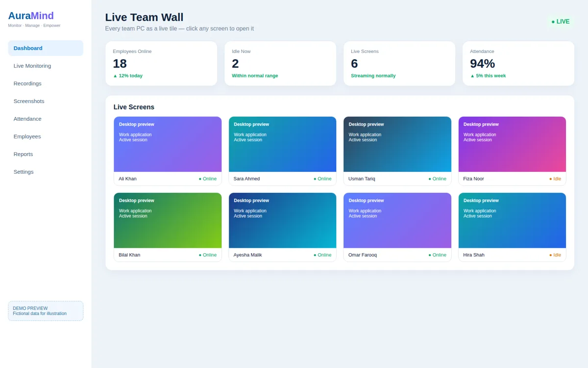Open the Dashboard sidebar item
The image size is (588, 368).
point(46,48)
